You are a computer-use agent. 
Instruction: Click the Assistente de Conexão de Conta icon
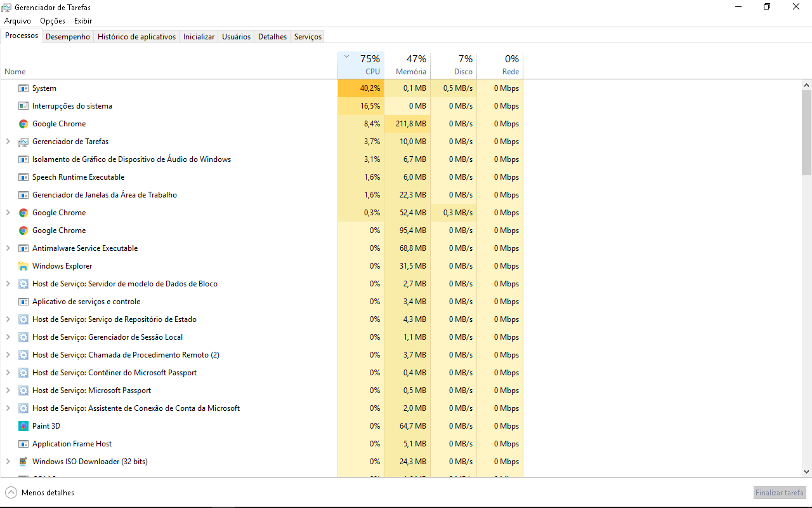point(23,408)
